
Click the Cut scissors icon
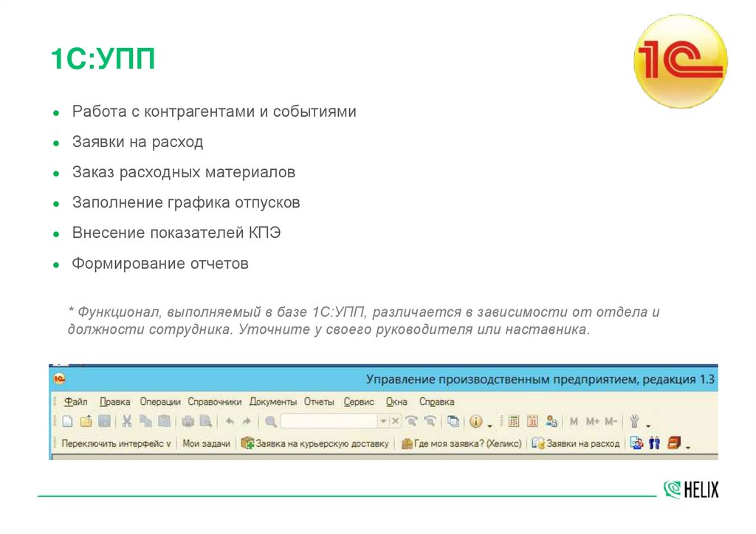point(127,422)
